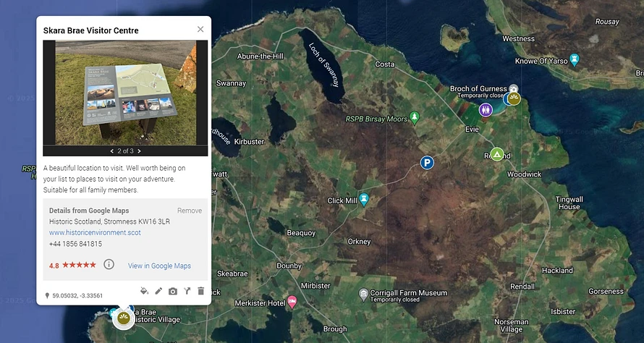Click the coordinates pin icon in the card
The image size is (644, 343).
[x=47, y=295]
